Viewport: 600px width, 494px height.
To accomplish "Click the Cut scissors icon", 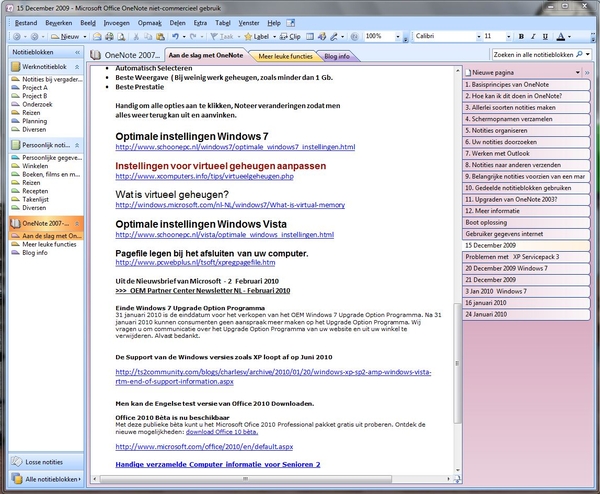I will pos(136,36).
